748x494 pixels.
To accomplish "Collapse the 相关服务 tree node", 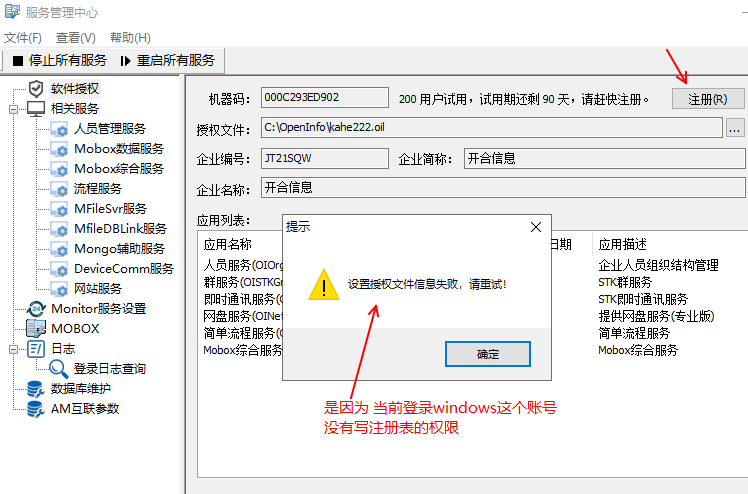I will (x=14, y=108).
